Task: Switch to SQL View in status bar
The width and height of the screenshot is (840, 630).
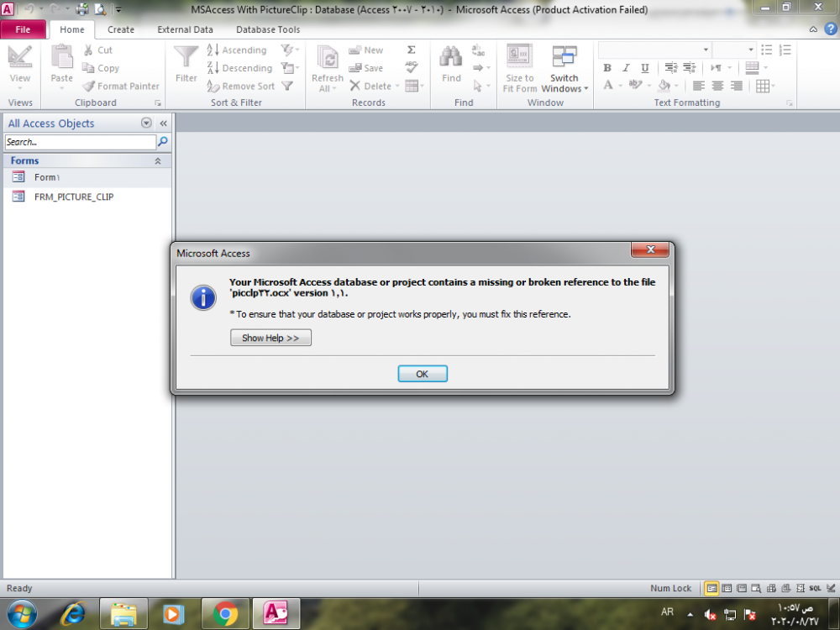Action: pos(816,588)
